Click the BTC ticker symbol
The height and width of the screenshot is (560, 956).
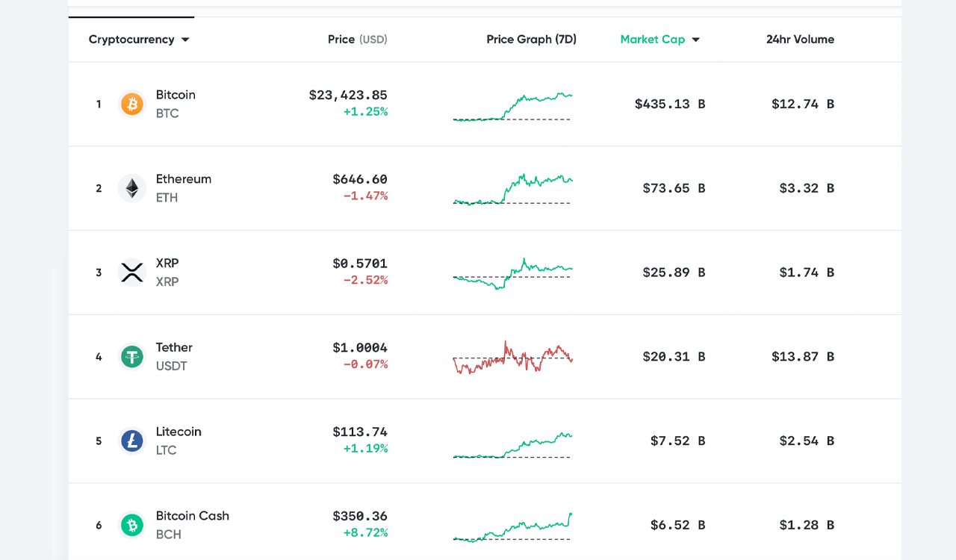point(167,113)
